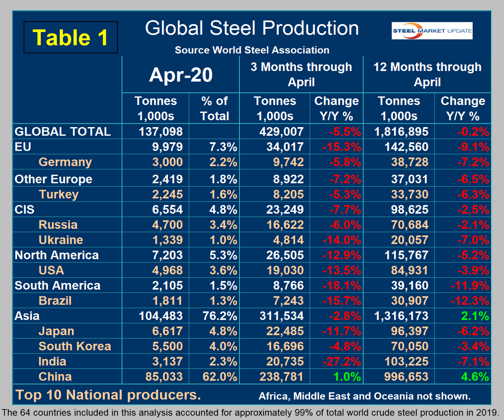504x420 pixels.
Task: Select China's 85,033 Apr-20 tonnes cell
Action: (x=164, y=377)
